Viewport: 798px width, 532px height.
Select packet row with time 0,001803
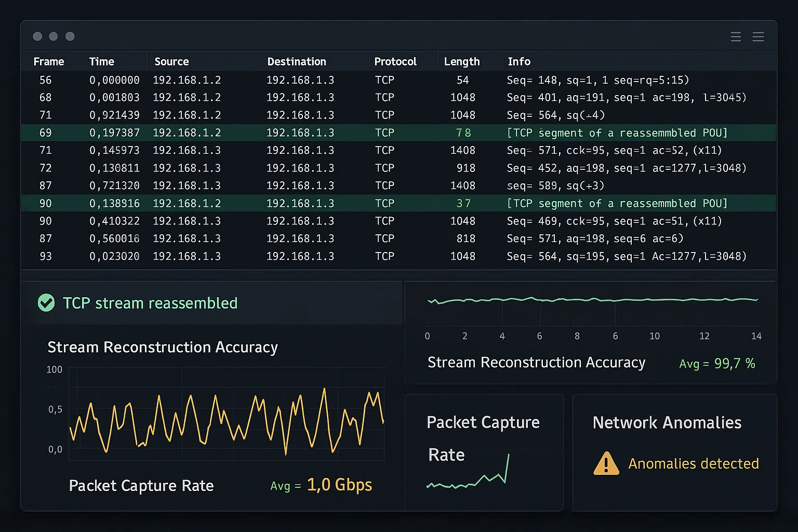tap(399, 98)
